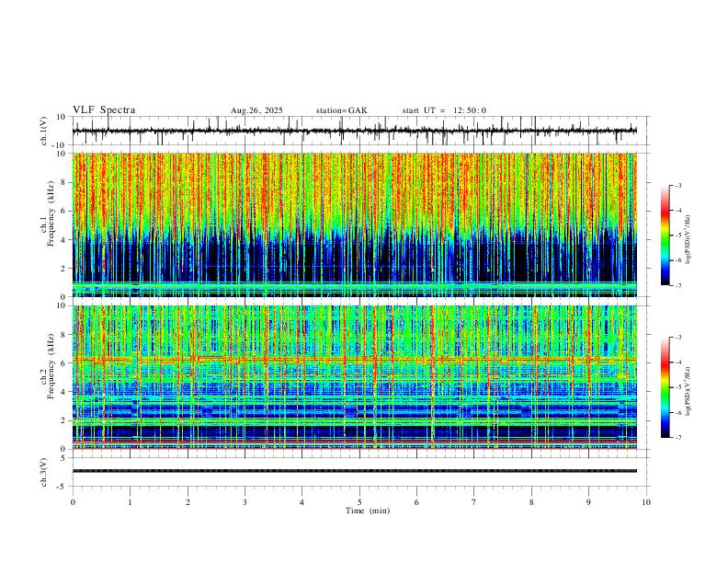Click the ch.3 voltage trace band
Viewport: 728px width, 563px height.
click(x=355, y=471)
